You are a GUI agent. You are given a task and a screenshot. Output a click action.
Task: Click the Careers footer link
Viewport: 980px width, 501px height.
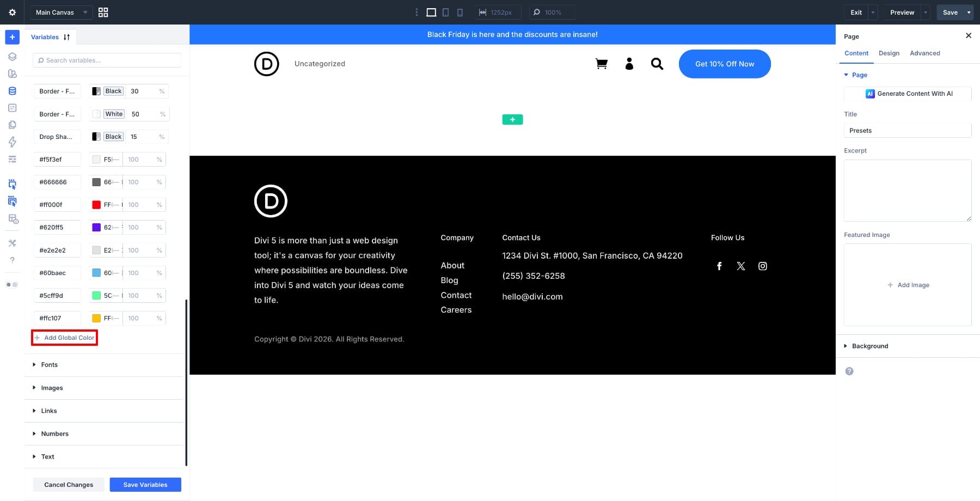456,310
